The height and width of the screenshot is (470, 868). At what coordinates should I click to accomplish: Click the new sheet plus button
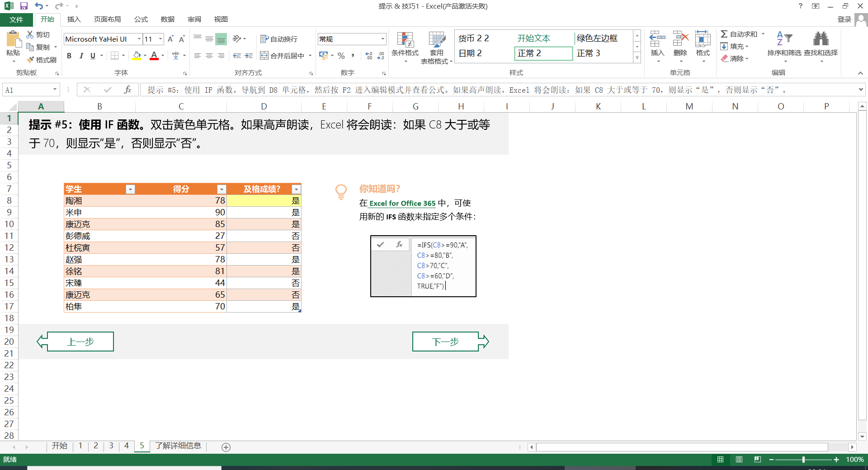point(226,447)
